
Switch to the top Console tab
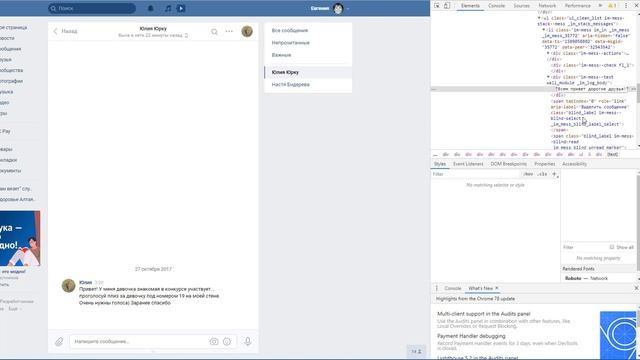(x=497, y=6)
